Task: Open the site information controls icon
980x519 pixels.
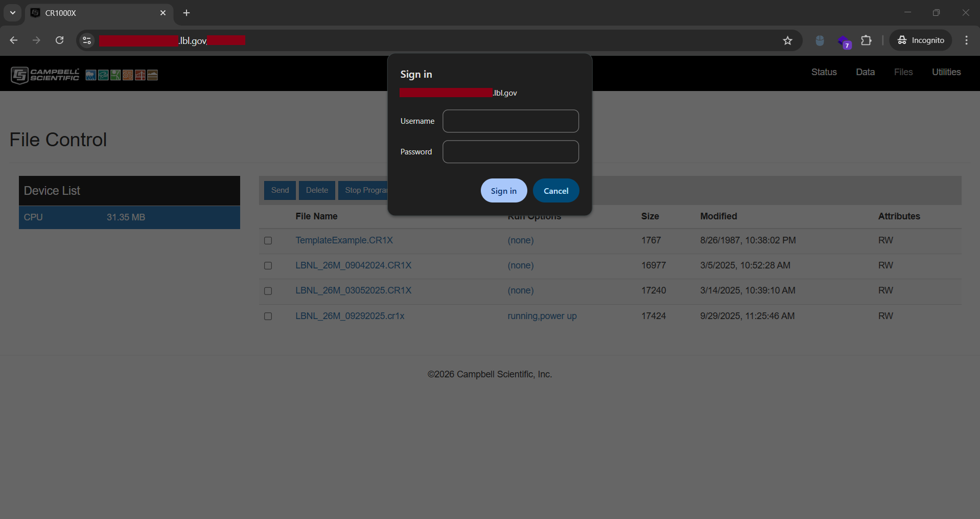Action: pyautogui.click(x=86, y=40)
